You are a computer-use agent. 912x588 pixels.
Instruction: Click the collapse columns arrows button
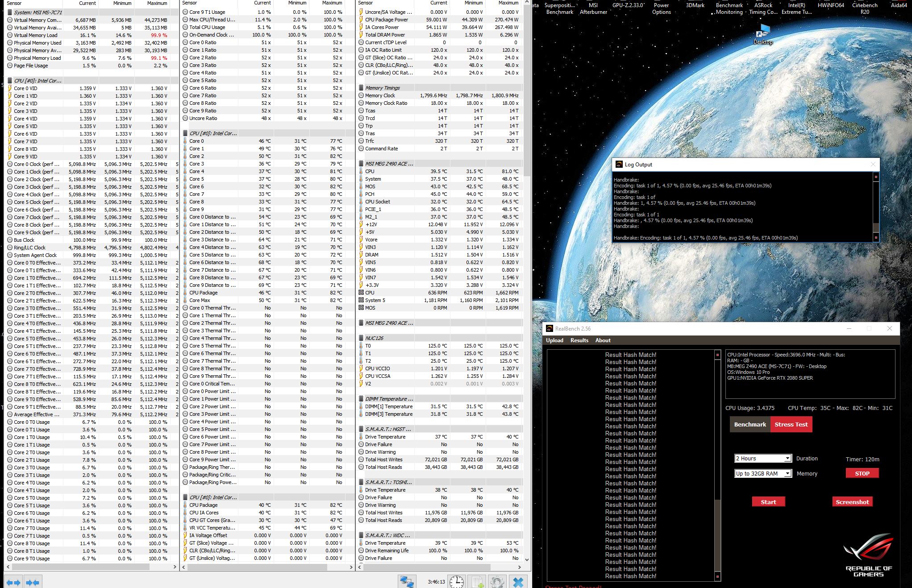pos(33,582)
